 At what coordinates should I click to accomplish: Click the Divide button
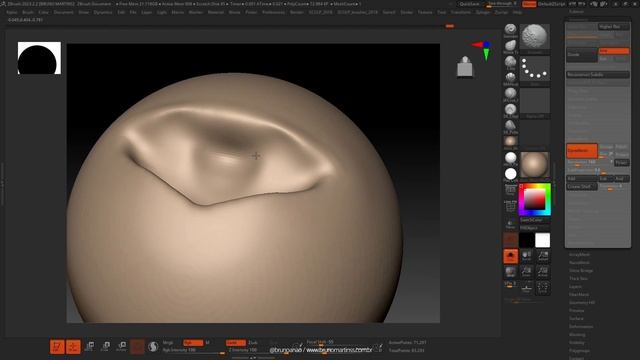(582, 54)
